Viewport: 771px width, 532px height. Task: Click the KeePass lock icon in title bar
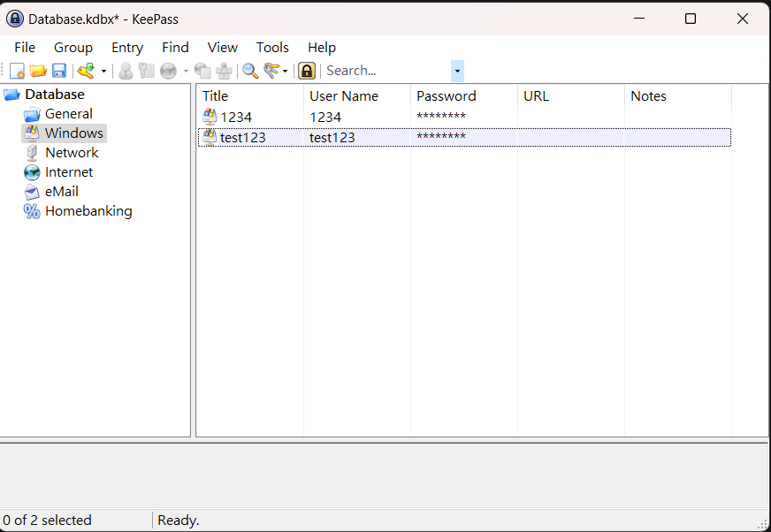click(15, 19)
